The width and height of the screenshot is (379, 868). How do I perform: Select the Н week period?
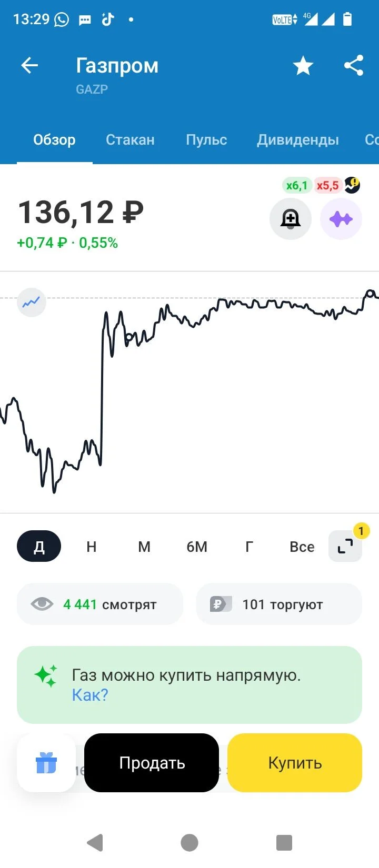[x=92, y=547]
